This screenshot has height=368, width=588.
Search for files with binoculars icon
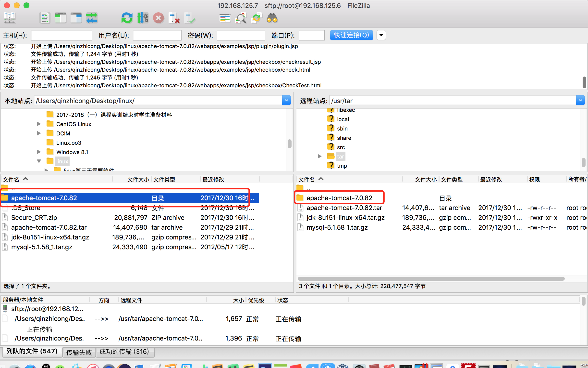[272, 18]
